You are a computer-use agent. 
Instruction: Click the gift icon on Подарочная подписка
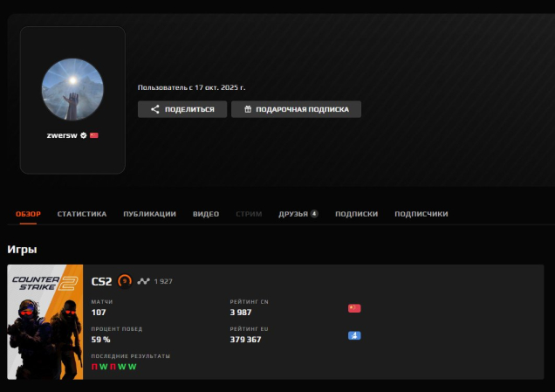point(248,109)
